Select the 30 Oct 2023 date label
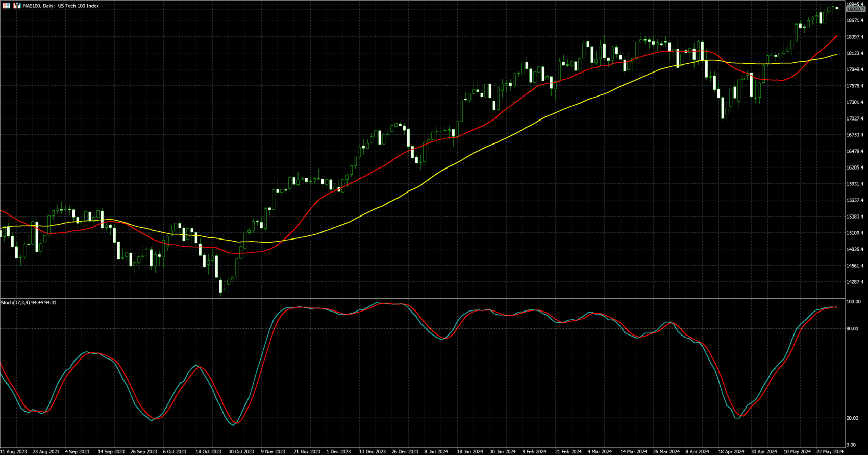Screen dimensions: 868x455 [x=241, y=451]
